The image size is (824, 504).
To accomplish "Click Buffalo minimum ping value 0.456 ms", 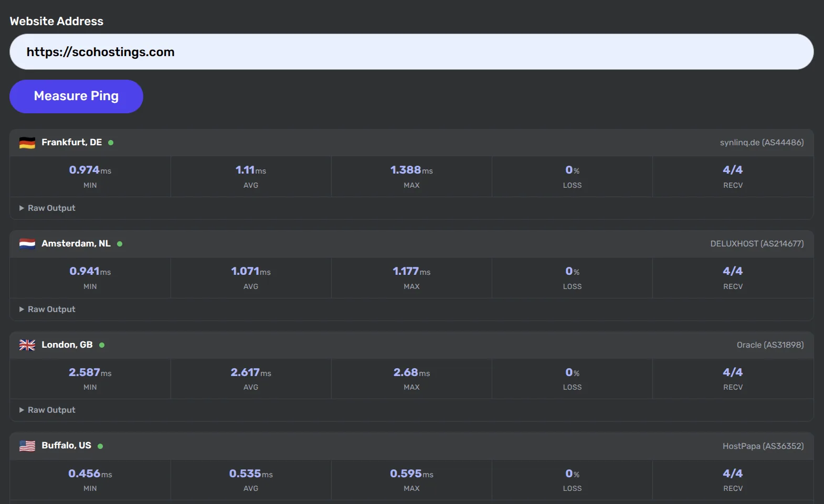I will (90, 474).
